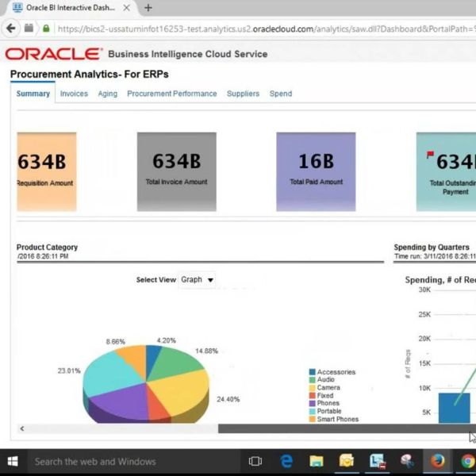Launch Microsoft Edge from the taskbar

click(x=286, y=461)
